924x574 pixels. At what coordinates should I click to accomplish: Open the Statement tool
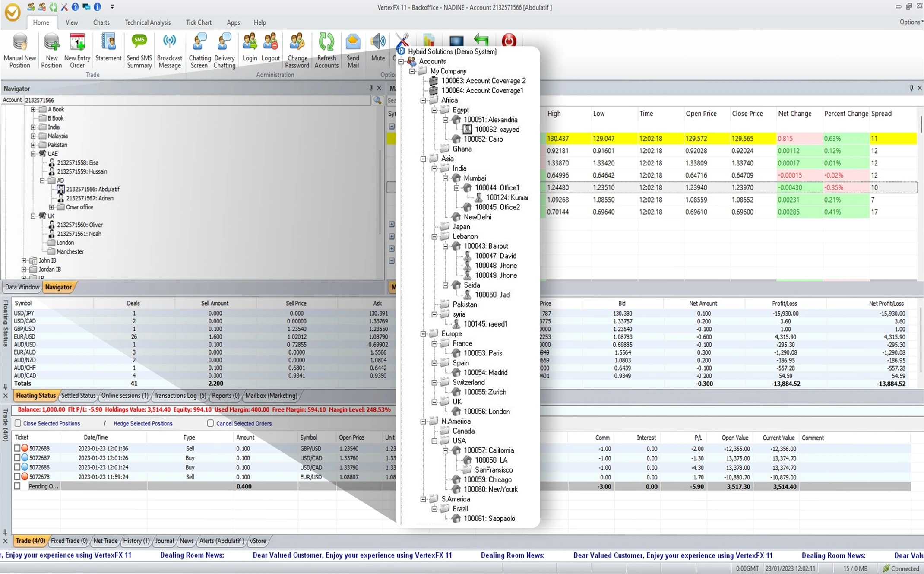point(107,50)
